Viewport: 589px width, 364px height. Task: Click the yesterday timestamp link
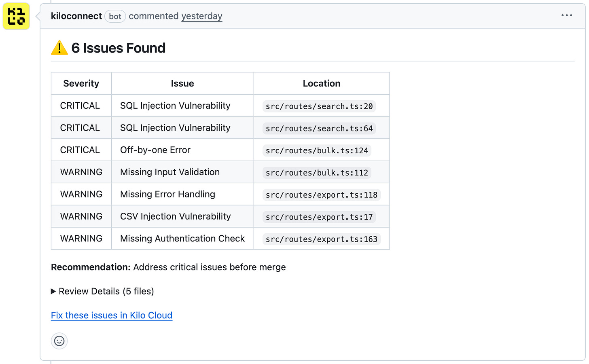click(201, 16)
